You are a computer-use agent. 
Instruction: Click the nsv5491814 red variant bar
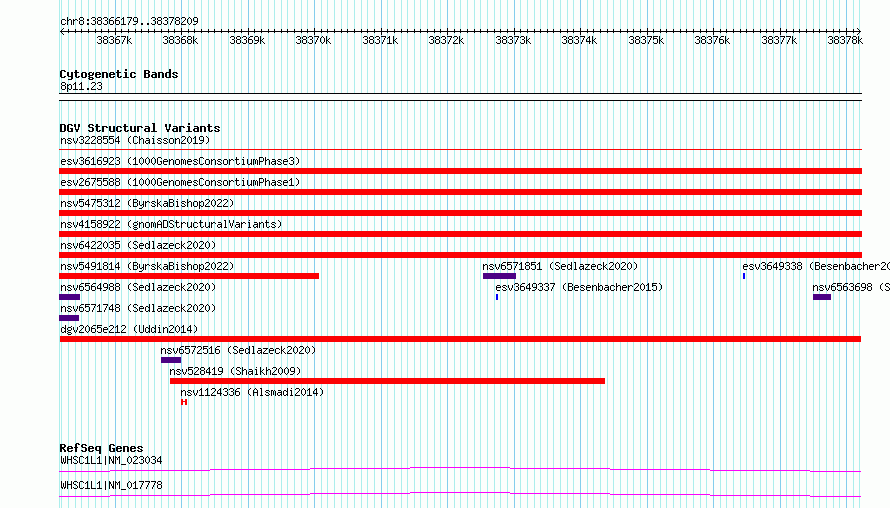189,276
